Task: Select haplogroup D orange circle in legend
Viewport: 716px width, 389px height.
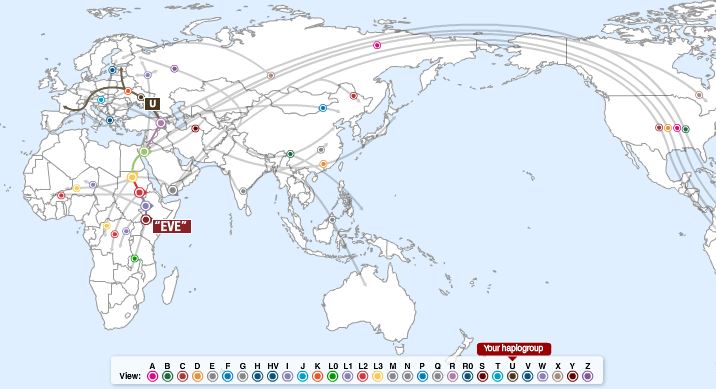Action: pyautogui.click(x=197, y=376)
